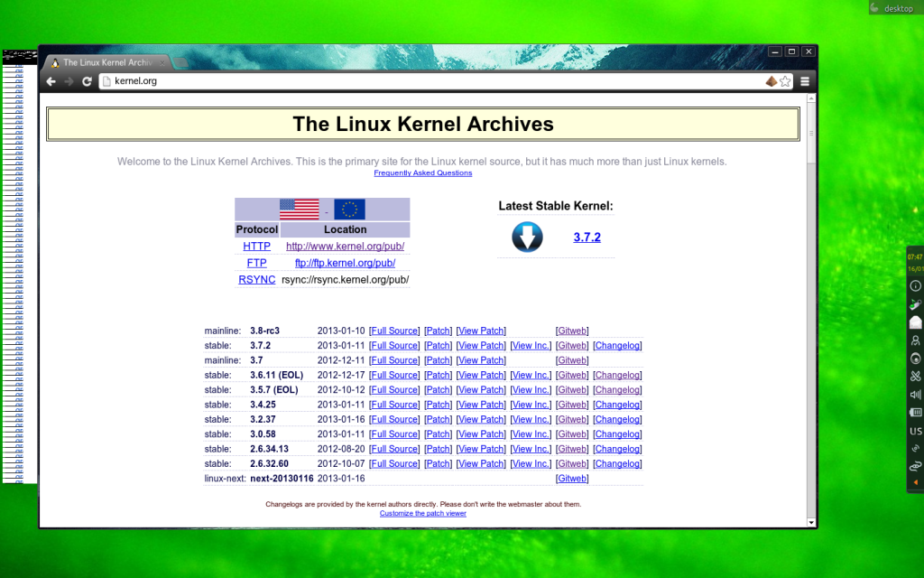Click the vertical scrollbar thumb
The height and width of the screenshot is (578, 924).
pos(811,134)
